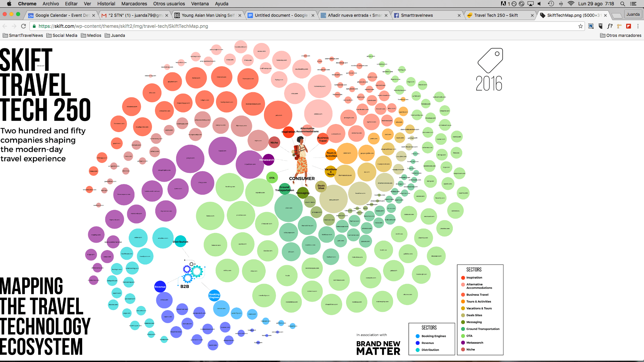Viewport: 644px width, 362px height.
Task: Click the AirPlay display icon
Action: pyautogui.click(x=531, y=4)
